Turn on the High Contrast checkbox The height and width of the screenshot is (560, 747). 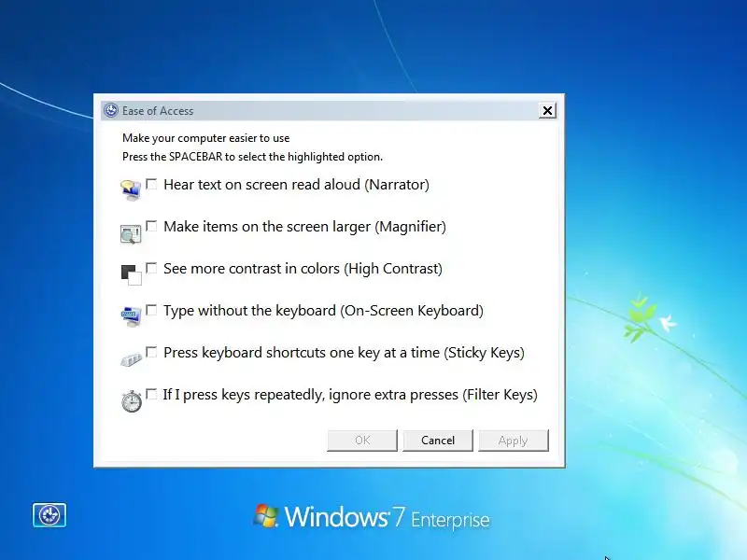click(x=151, y=268)
